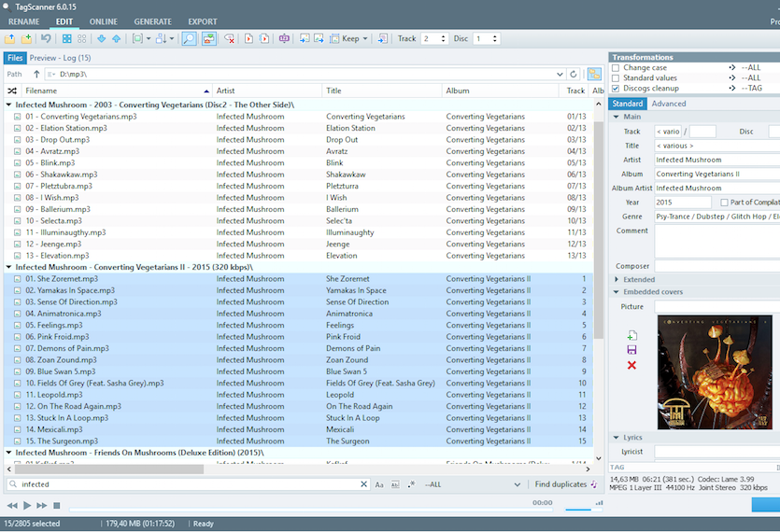Collapse the Converting Vegetarians II folder group
780x532 pixels.
click(x=8, y=267)
